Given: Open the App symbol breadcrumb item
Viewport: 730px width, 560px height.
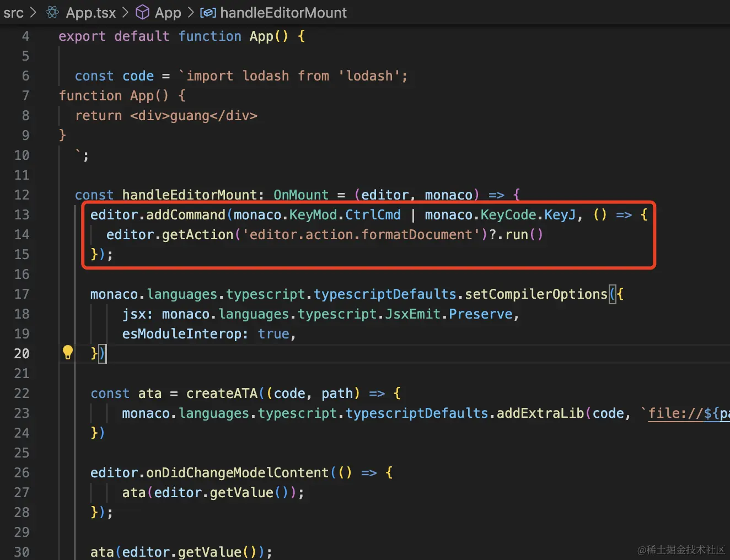Looking at the screenshot, I should click(x=168, y=13).
